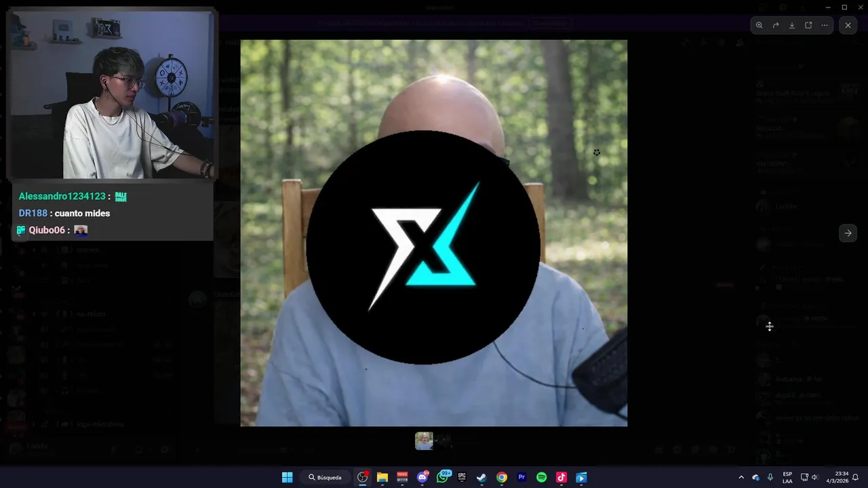Click the OneDrive cloud tray icon

(x=755, y=477)
